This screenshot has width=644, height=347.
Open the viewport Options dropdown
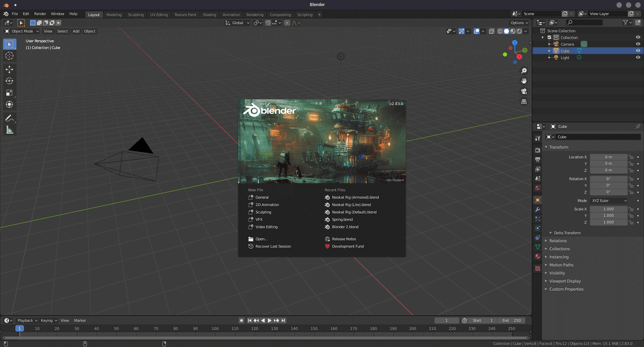pos(519,23)
